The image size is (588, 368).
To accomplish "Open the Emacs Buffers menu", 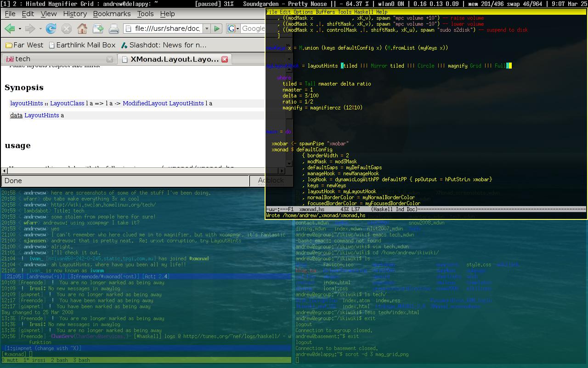I will (325, 12).
